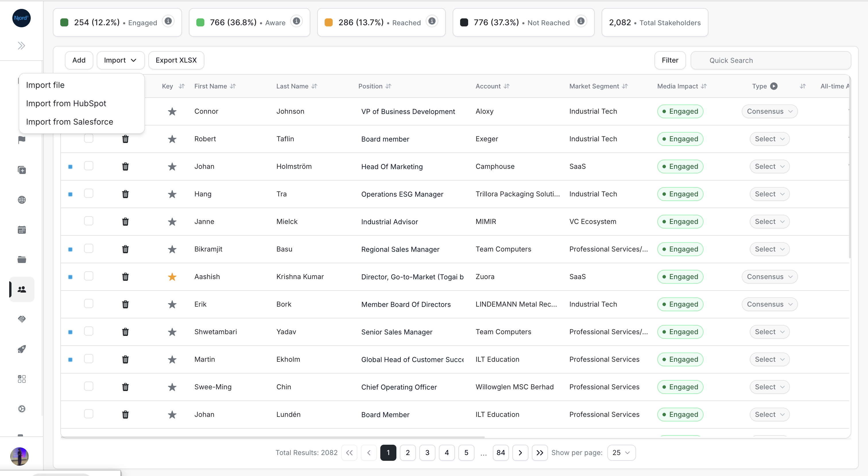Select the Shwetambari Yadav row checkbox
868x476 pixels.
(89, 331)
